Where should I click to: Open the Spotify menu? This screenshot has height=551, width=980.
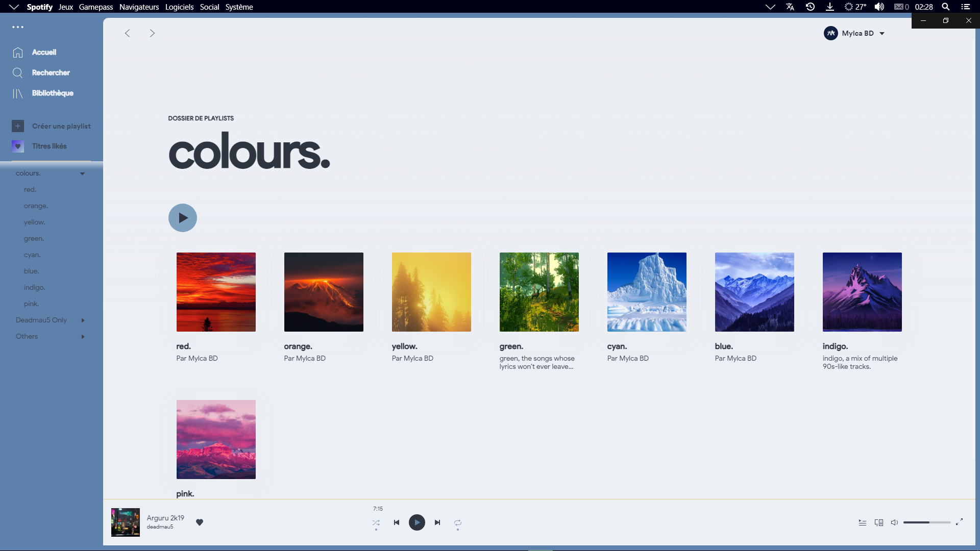coord(39,7)
